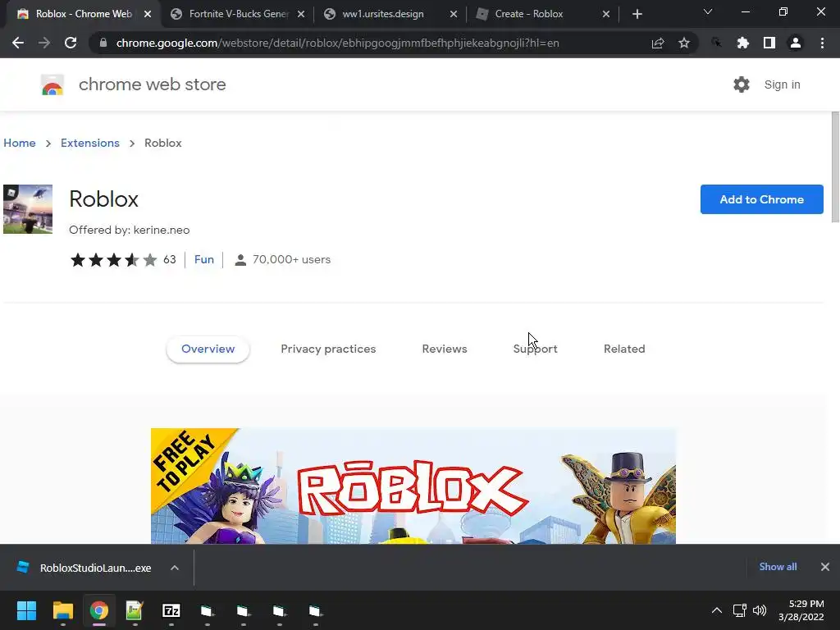Select the Overview tab

point(208,349)
